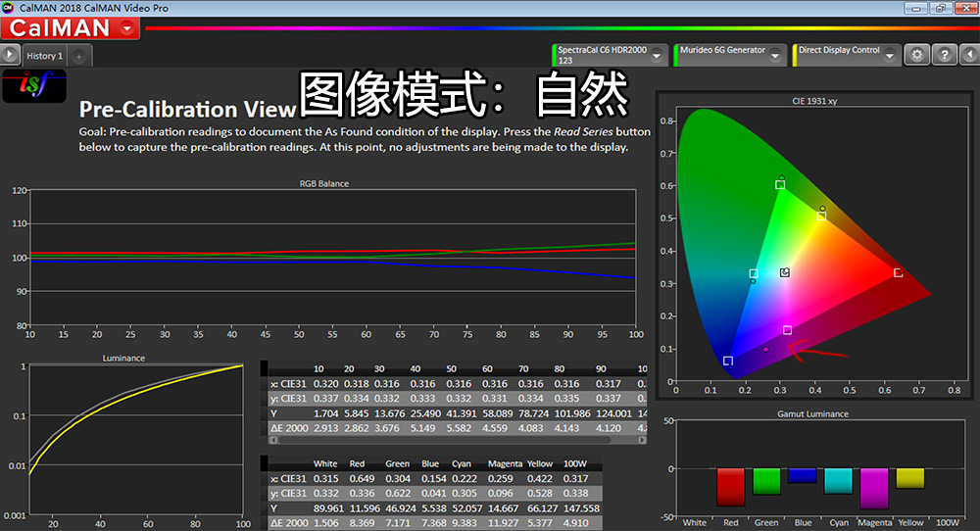Click the CIE 1931 xy chart title
Viewport: 980px width, 531px height.
[x=814, y=101]
